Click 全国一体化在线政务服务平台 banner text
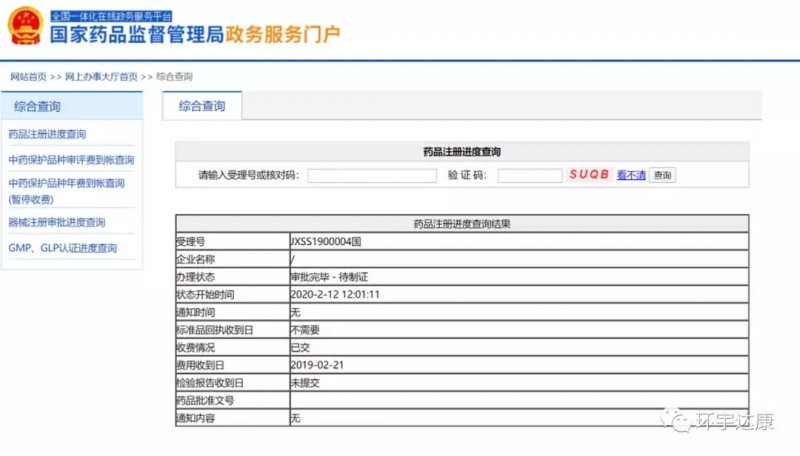This screenshot has height=456, width=800. pyautogui.click(x=111, y=16)
